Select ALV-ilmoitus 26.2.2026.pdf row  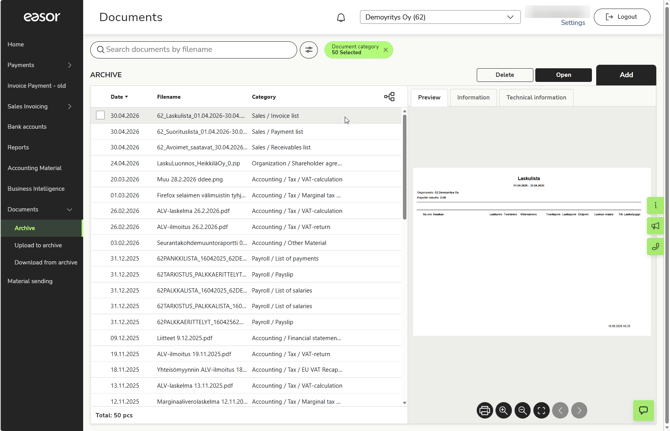pos(246,227)
